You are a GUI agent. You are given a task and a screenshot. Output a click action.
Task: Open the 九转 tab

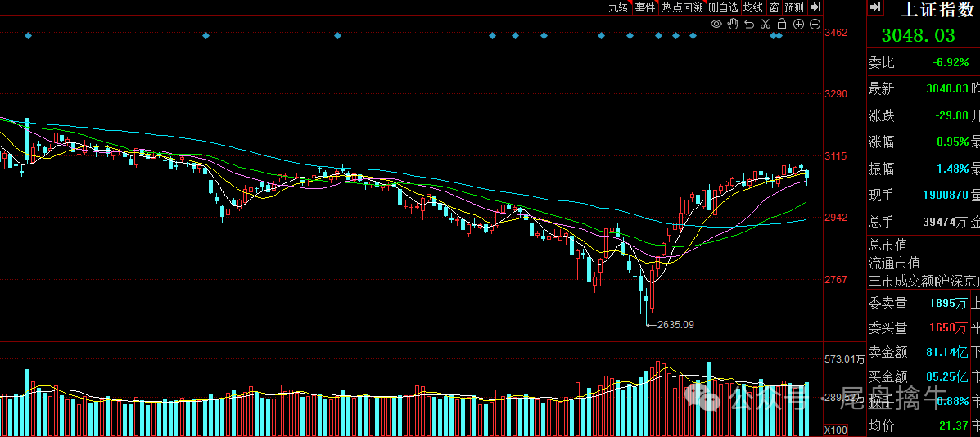click(x=618, y=7)
